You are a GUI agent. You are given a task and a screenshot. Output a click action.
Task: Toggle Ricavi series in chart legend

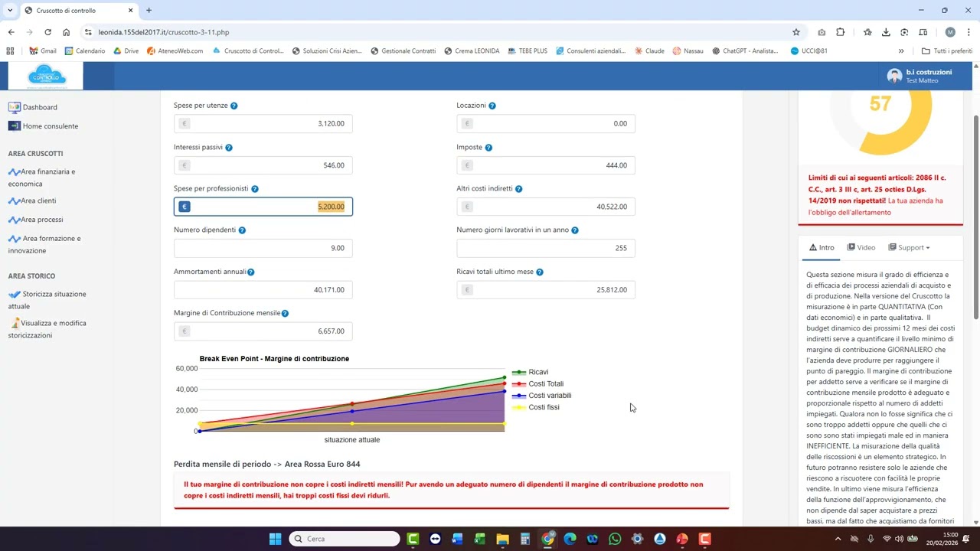(537, 372)
